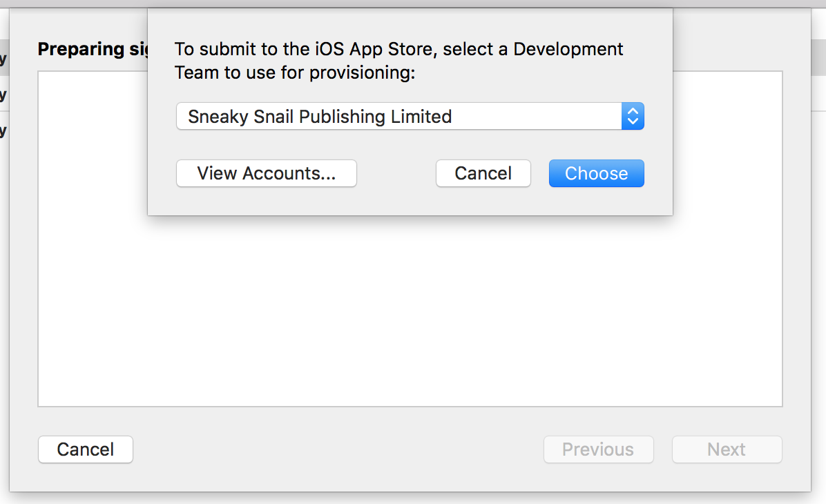Click the first partially hidden row at left edge
This screenshot has height=504, width=826.
coord(3,59)
